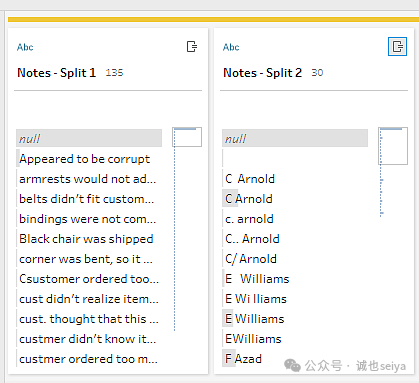419x383 pixels.
Task: Select the Notes - Split 2 field name
Action: (x=263, y=73)
